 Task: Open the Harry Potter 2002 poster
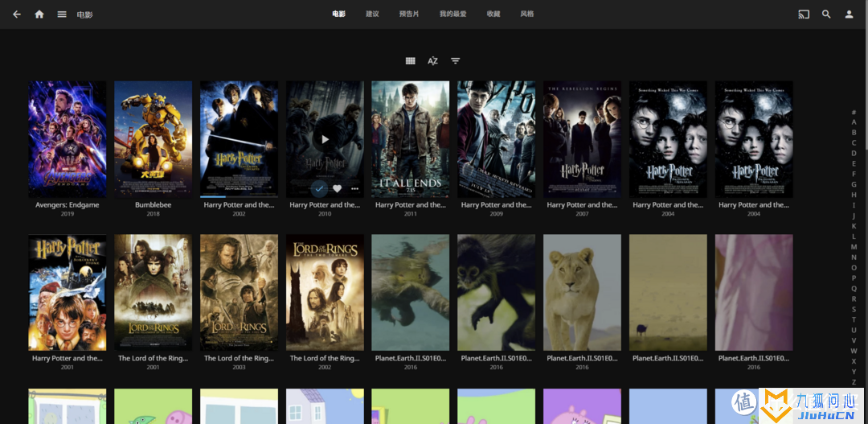(240, 139)
